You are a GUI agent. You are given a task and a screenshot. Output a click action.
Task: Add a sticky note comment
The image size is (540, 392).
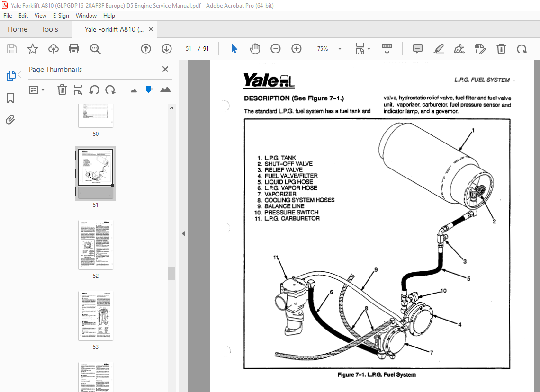click(417, 49)
